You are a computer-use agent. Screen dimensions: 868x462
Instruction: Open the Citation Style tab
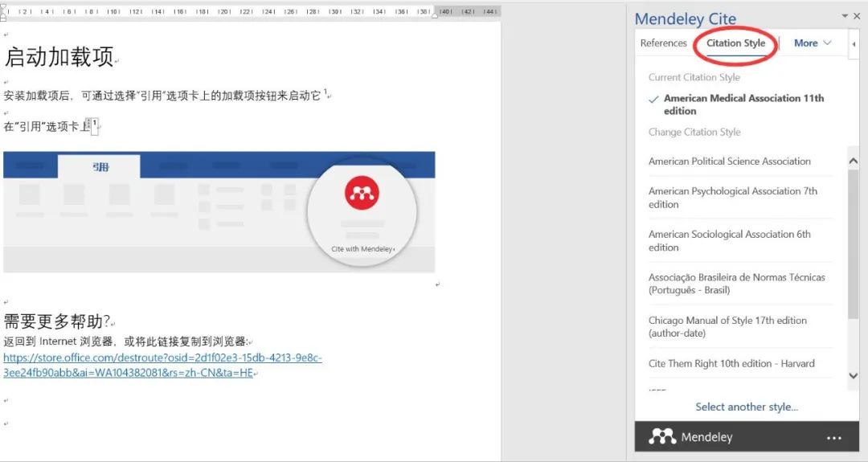tap(735, 43)
